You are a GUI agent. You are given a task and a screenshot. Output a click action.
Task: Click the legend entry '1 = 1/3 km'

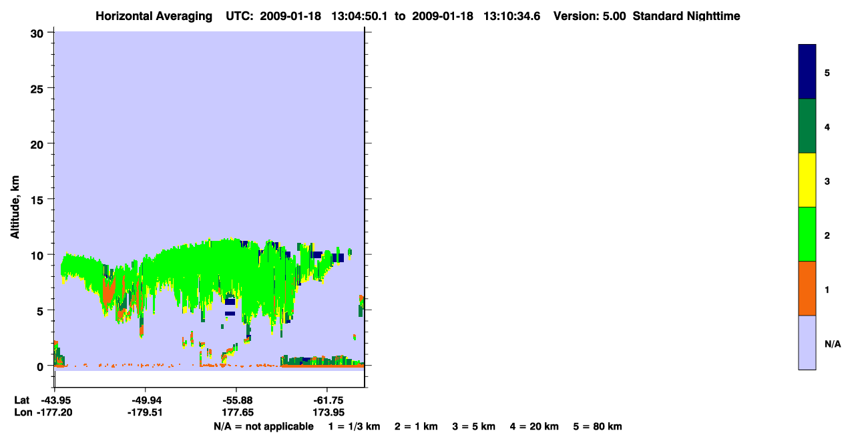(354, 426)
